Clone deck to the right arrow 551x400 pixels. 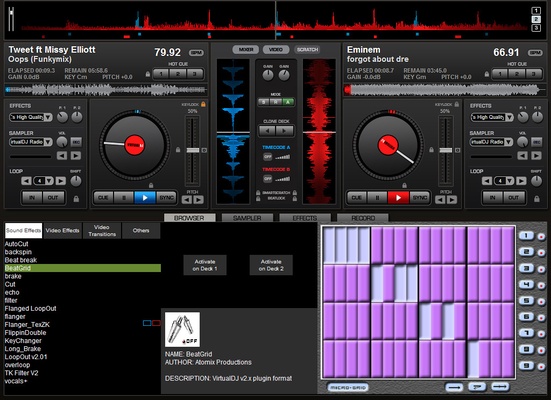click(285, 131)
